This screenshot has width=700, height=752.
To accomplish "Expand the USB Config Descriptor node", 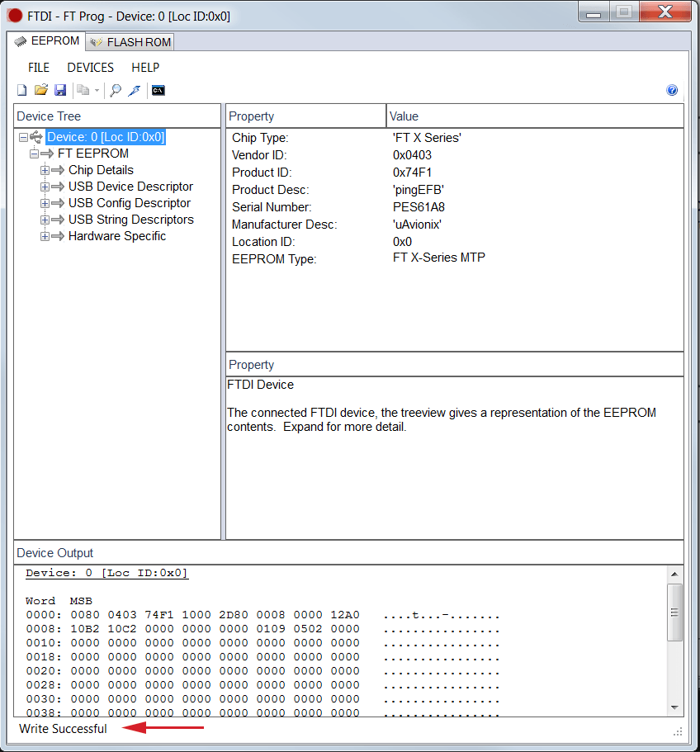I will (45, 203).
